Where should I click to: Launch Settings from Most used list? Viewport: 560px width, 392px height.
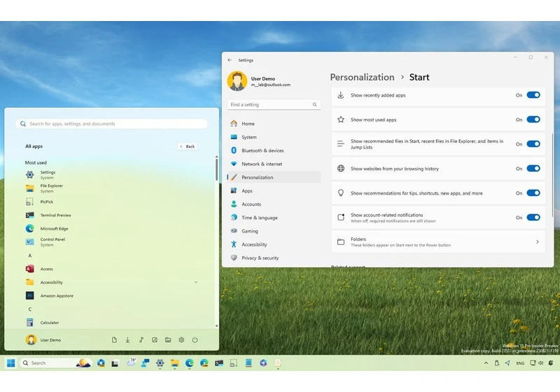111,174
